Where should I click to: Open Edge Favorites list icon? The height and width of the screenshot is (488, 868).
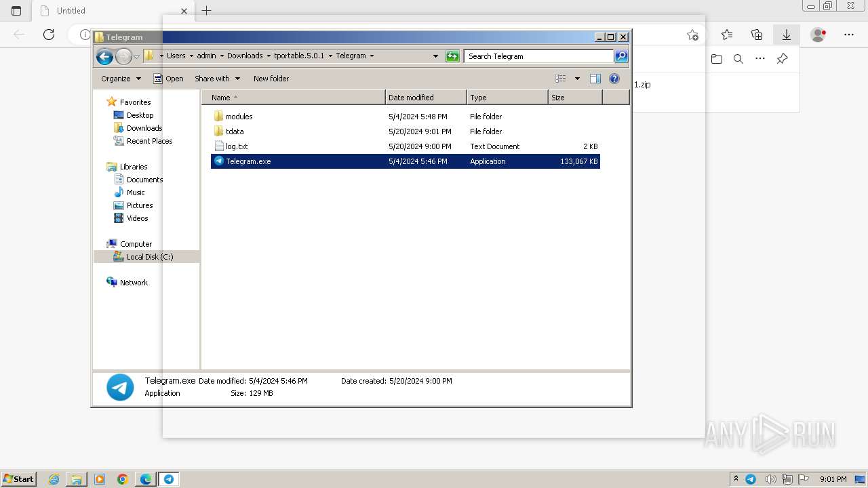pyautogui.click(x=727, y=35)
